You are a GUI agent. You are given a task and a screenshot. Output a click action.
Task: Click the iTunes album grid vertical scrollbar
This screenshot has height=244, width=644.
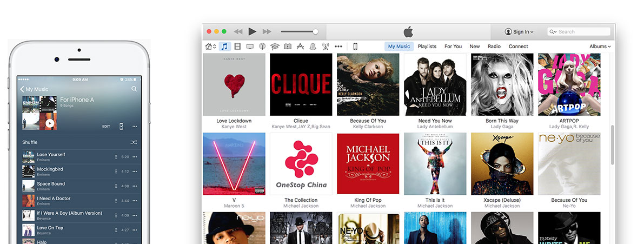click(x=613, y=144)
